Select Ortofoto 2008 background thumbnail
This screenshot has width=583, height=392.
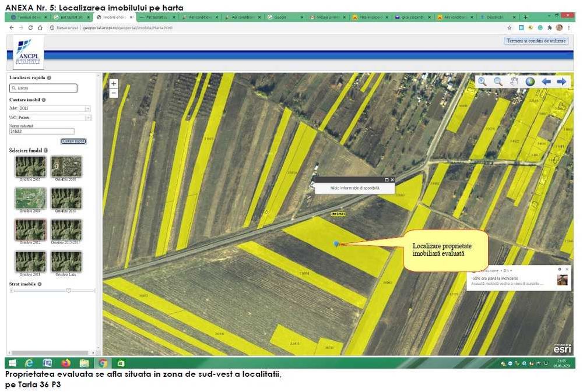tap(66, 167)
